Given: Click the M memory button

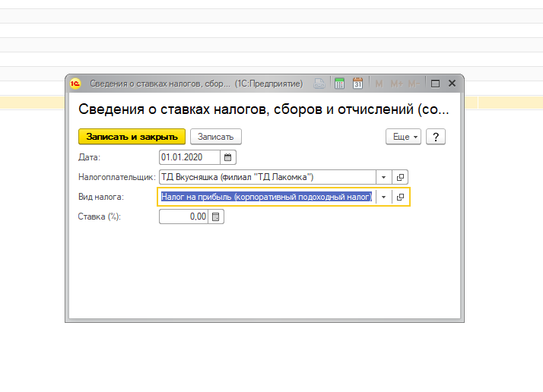Looking at the screenshot, I should click(x=379, y=84).
